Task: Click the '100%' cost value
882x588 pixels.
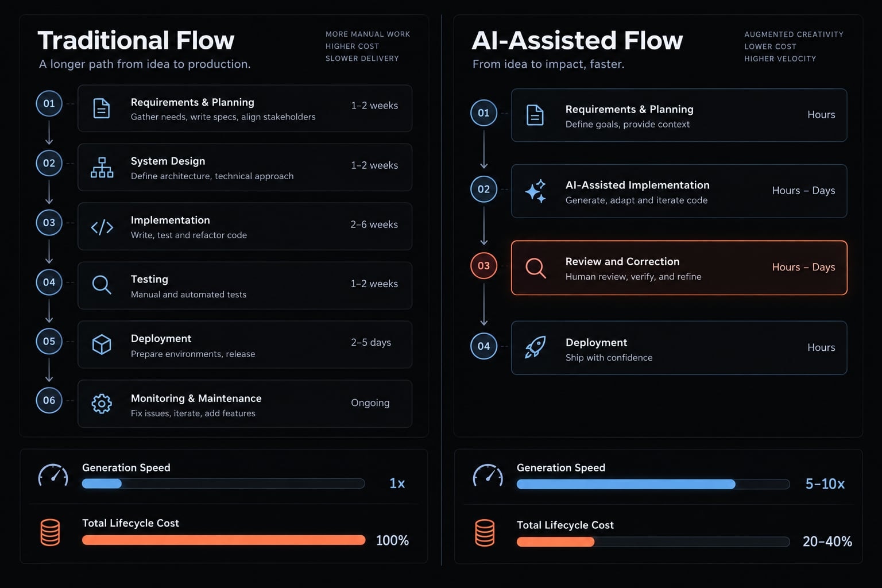Action: (392, 540)
